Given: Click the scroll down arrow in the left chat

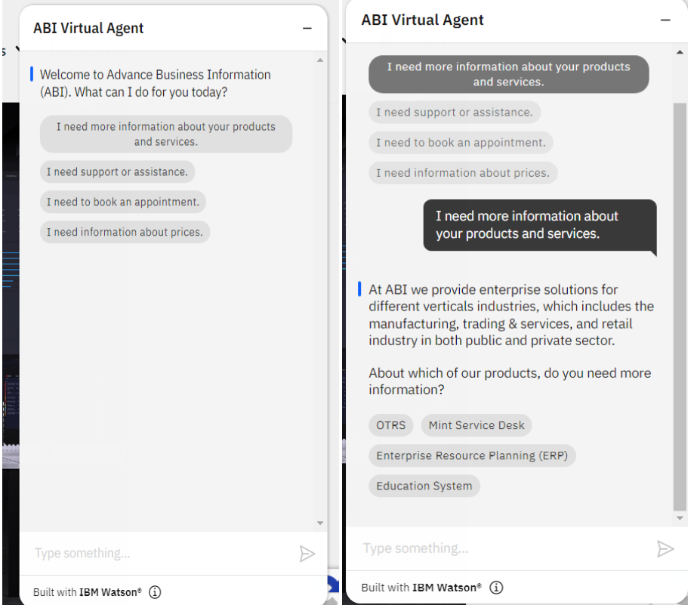Looking at the screenshot, I should [320, 523].
